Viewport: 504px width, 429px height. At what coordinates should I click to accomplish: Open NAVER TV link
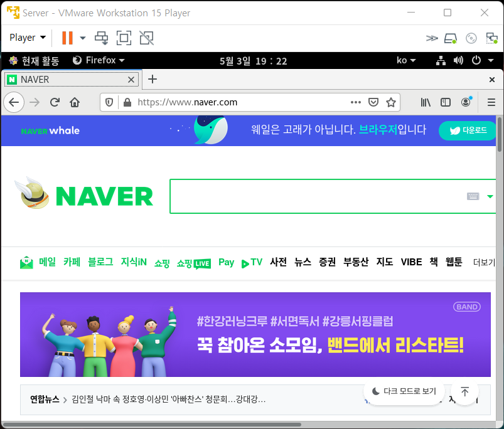pos(252,263)
